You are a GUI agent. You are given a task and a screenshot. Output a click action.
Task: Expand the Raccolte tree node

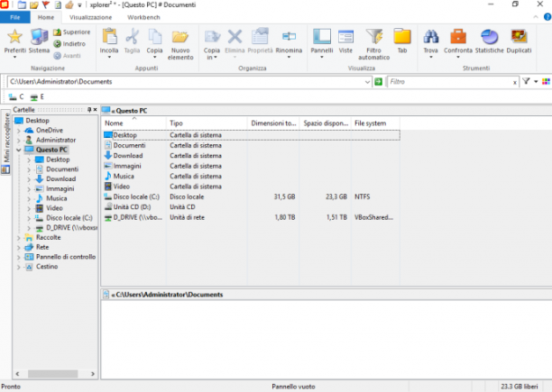(19, 238)
